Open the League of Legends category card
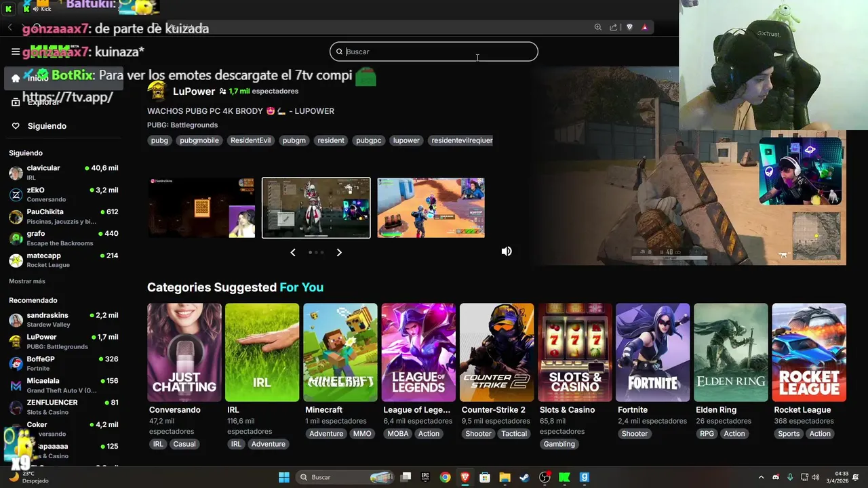This screenshot has width=868, height=488. pyautogui.click(x=418, y=352)
